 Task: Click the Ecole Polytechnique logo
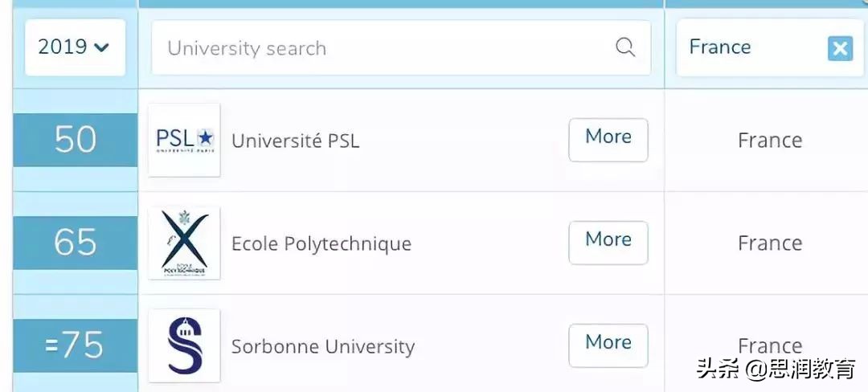(184, 243)
